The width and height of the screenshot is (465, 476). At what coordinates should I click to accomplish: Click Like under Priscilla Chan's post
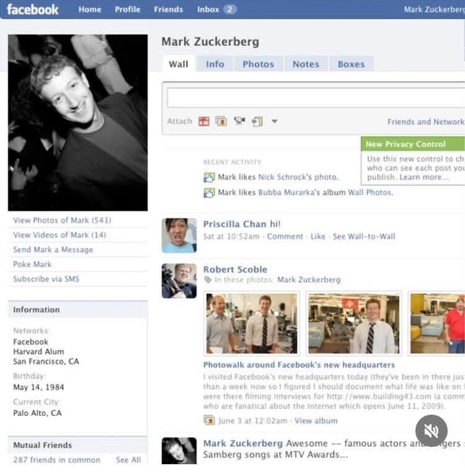click(x=318, y=237)
